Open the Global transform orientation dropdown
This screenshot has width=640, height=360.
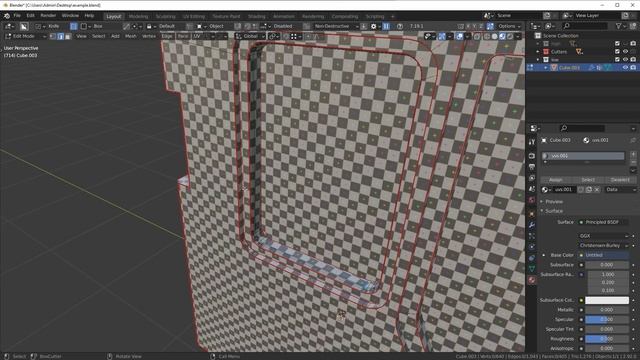[250, 36]
